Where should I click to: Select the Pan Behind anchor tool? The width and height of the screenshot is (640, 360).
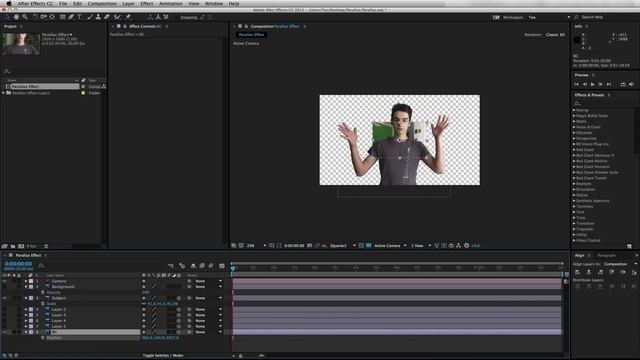point(52,17)
